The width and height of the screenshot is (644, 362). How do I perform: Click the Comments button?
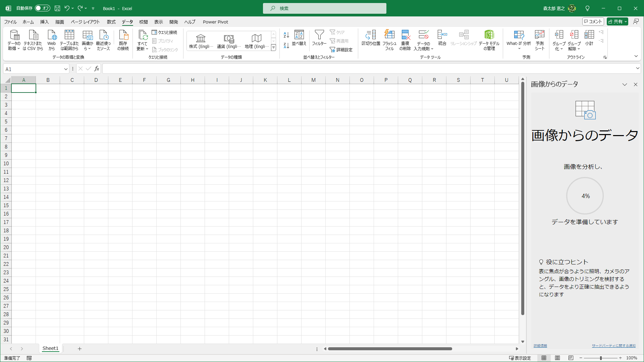[x=593, y=21]
